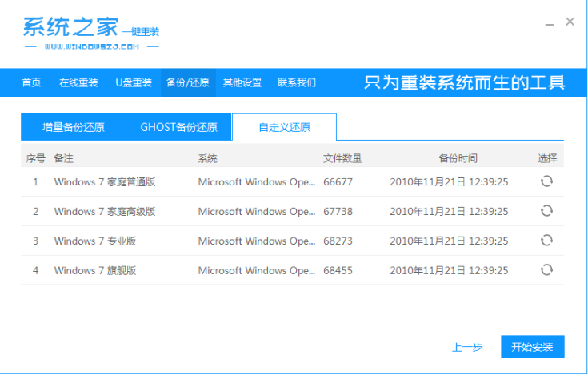Click the 备份时间 column header
Image resolution: width=588 pixels, height=374 pixels.
coord(458,158)
